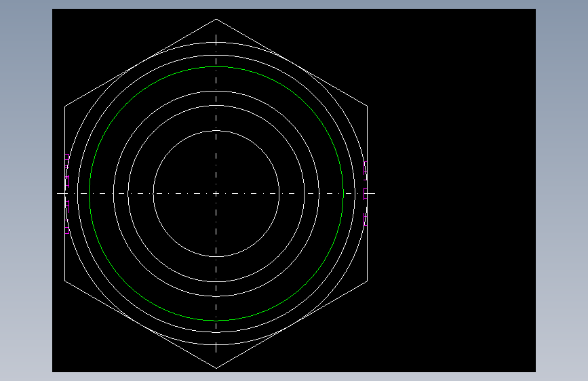Viewport: 588px width, 381px height.
Task: Click the right end of the horizontal centerline
Action: [374, 193]
